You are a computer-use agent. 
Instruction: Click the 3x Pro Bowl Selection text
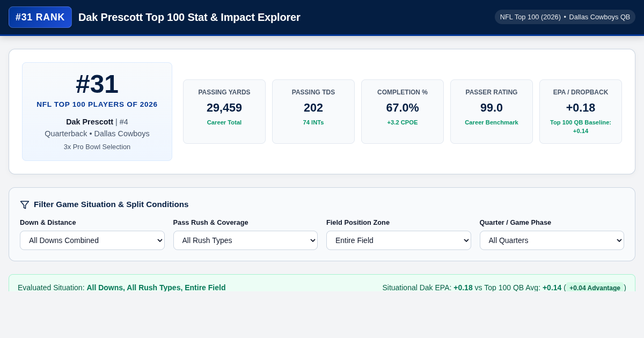[97, 147]
